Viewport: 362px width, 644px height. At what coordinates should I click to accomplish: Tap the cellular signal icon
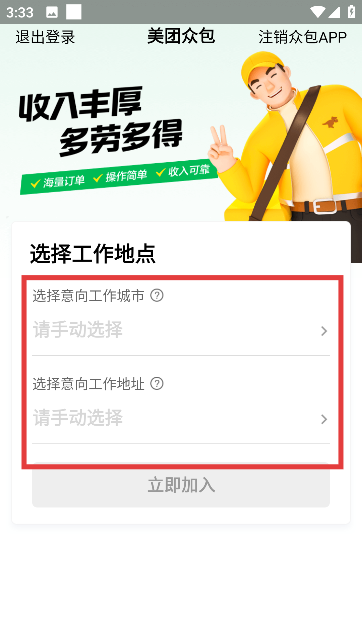tap(334, 12)
